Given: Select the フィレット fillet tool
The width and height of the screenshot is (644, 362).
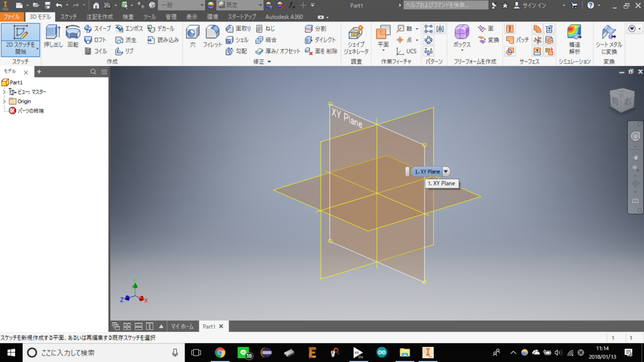Looking at the screenshot, I should tap(213, 36).
